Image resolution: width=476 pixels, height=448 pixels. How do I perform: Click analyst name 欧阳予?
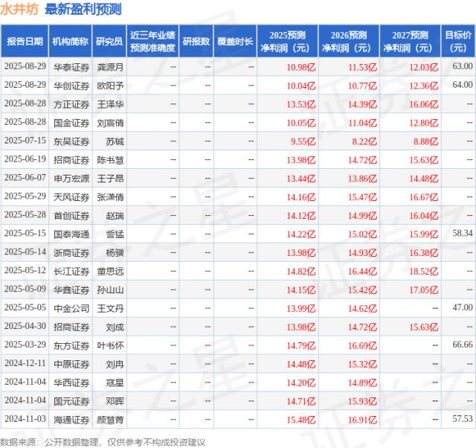pyautogui.click(x=110, y=86)
